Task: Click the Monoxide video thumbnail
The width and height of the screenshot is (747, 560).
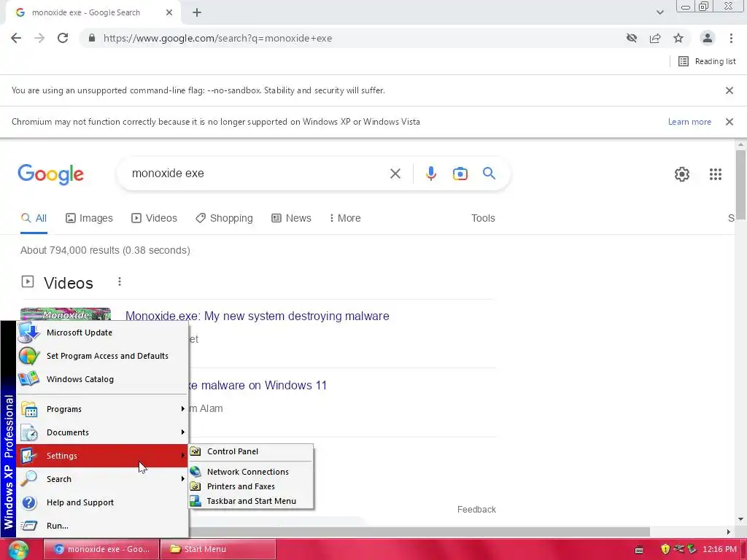Action: (66, 314)
